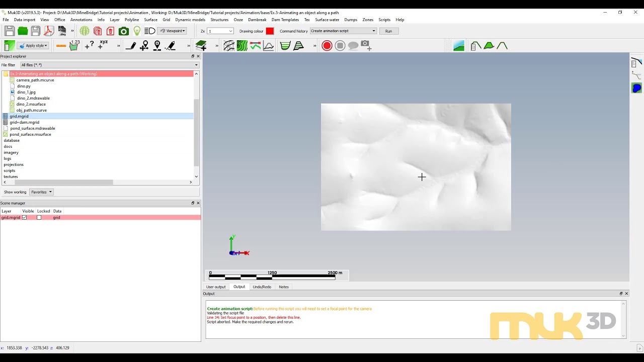Click the green globe icon
Image resolution: width=644 pixels, height=362 pixels.
click(85, 31)
